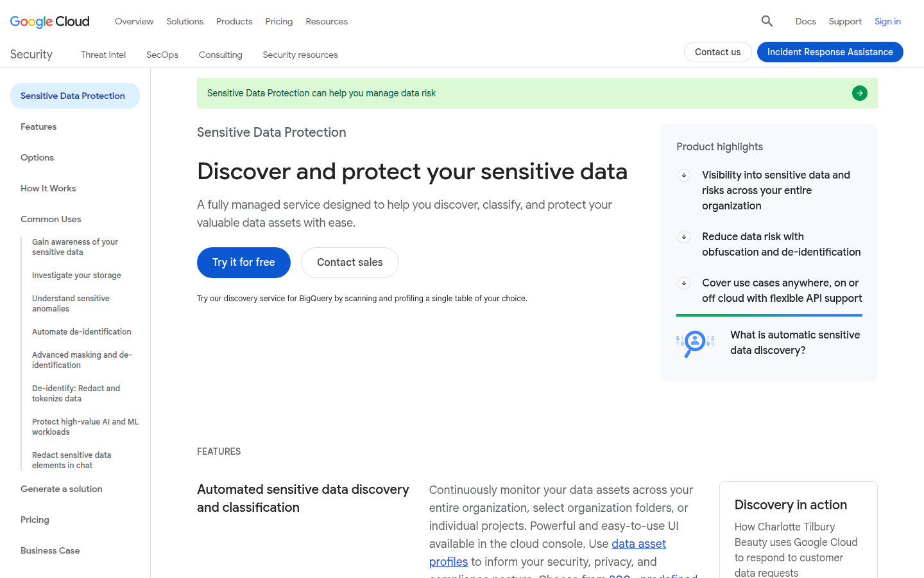The width and height of the screenshot is (924, 578).
Task: Click the automatic sensitive data discovery illustration
Action: (695, 343)
